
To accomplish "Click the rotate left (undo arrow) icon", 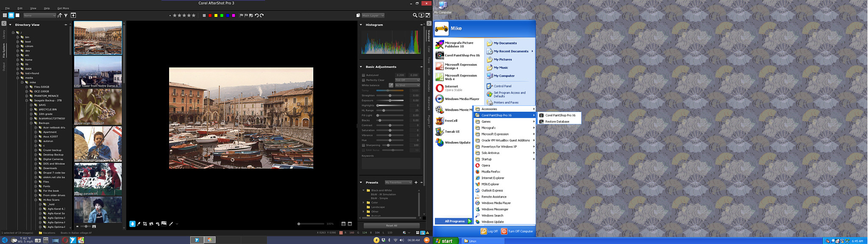I will pos(257,15).
